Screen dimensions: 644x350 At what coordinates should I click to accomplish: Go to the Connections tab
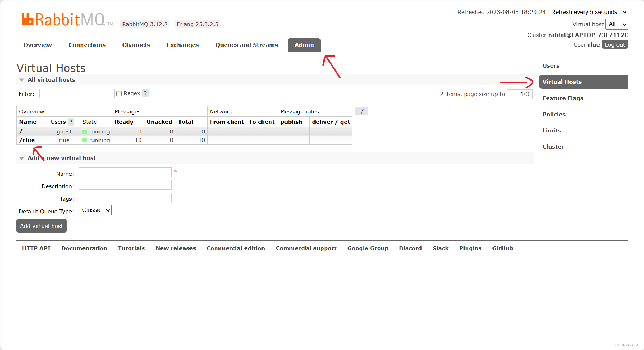[87, 45]
